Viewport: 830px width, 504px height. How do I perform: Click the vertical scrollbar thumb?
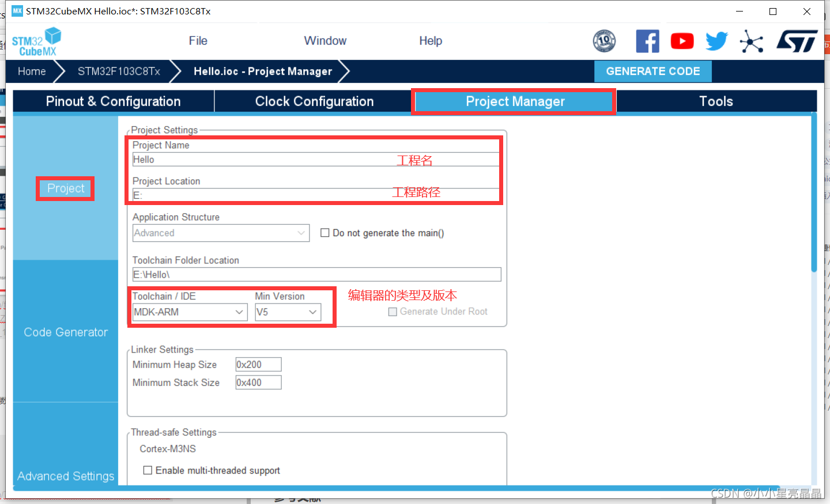pos(814,192)
